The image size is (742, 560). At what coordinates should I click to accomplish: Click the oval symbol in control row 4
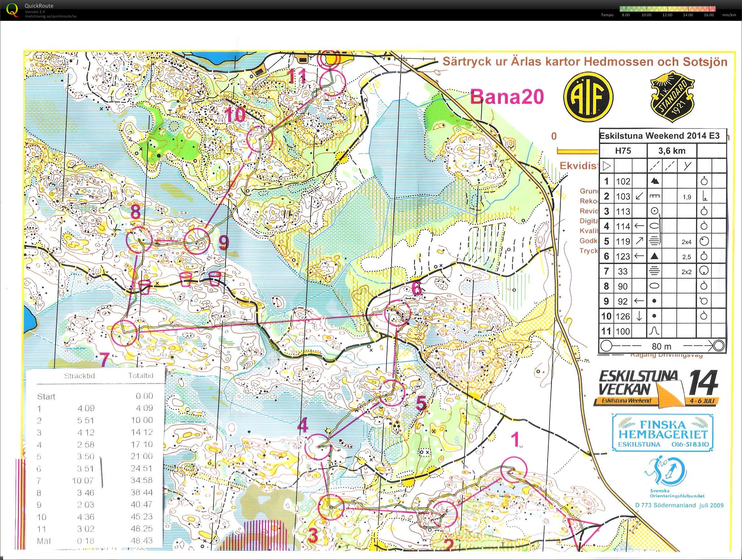tap(654, 226)
